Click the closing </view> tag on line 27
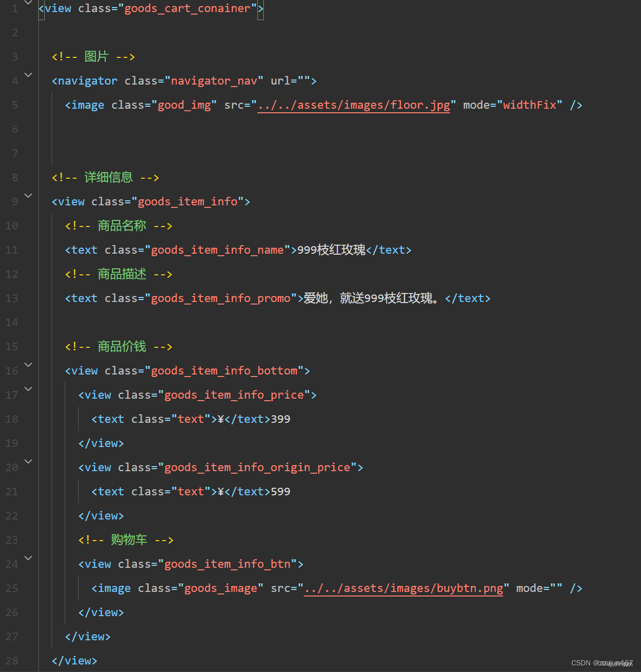 pyautogui.click(x=88, y=637)
